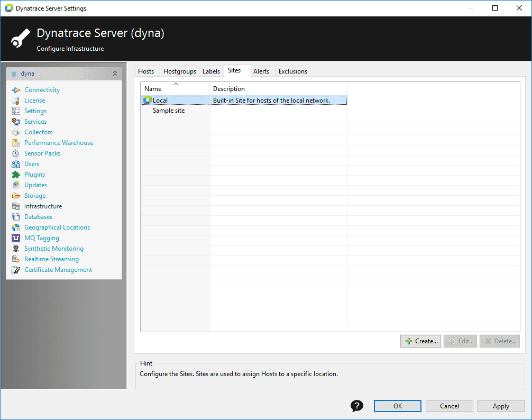The height and width of the screenshot is (420, 532).
Task: Click the Infrastructure icon in sidebar
Action: 16,206
